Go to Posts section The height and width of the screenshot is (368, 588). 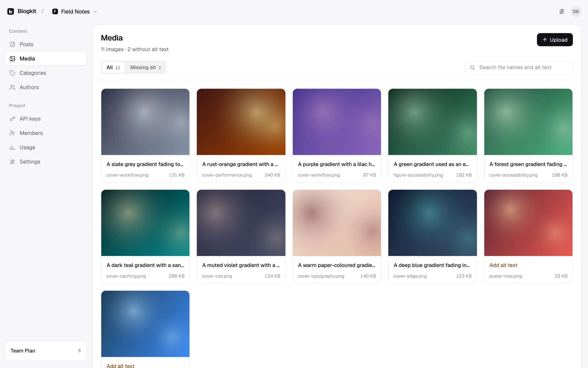coord(46,44)
